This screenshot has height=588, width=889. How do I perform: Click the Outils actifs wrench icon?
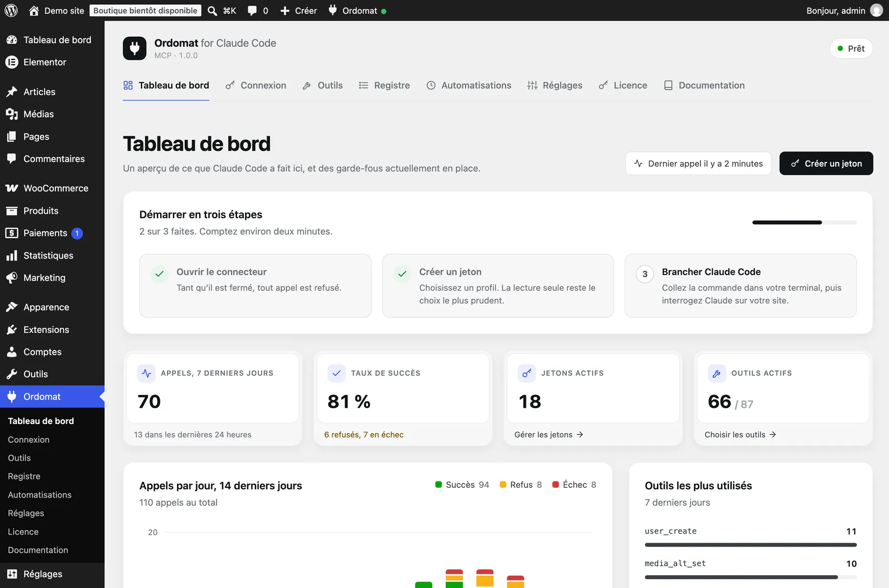tap(717, 373)
